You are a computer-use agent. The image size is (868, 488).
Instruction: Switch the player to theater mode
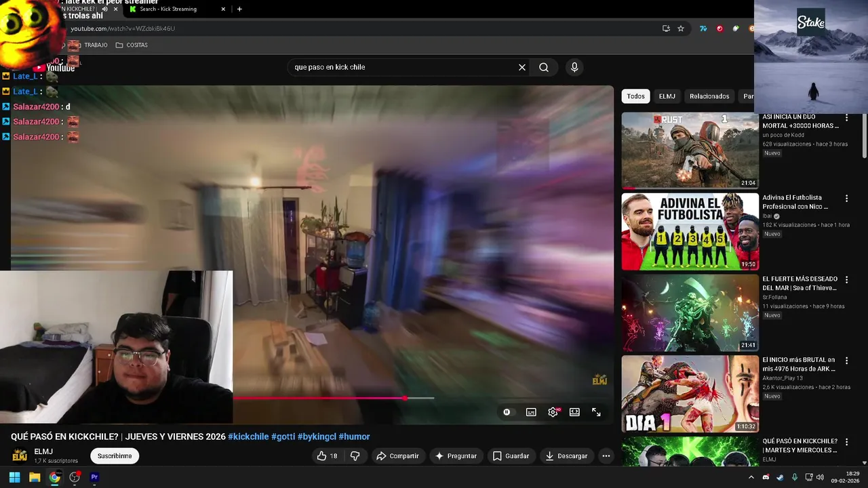pos(574,412)
